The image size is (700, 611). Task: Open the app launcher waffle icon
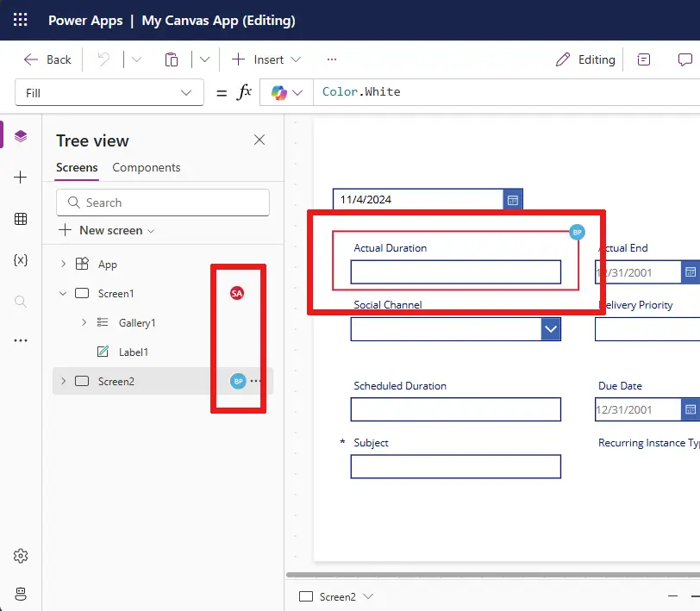[x=21, y=20]
